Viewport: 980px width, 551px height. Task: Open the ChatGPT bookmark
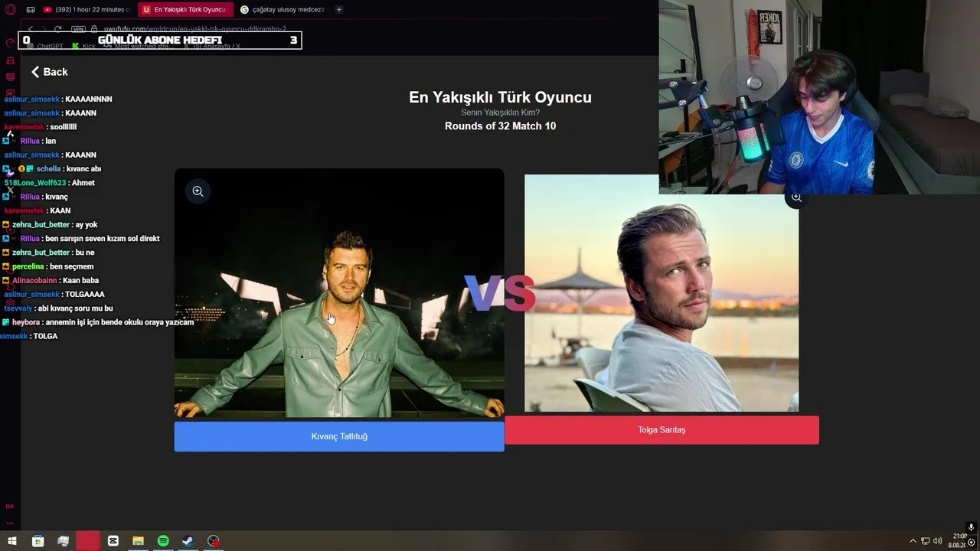tap(45, 46)
